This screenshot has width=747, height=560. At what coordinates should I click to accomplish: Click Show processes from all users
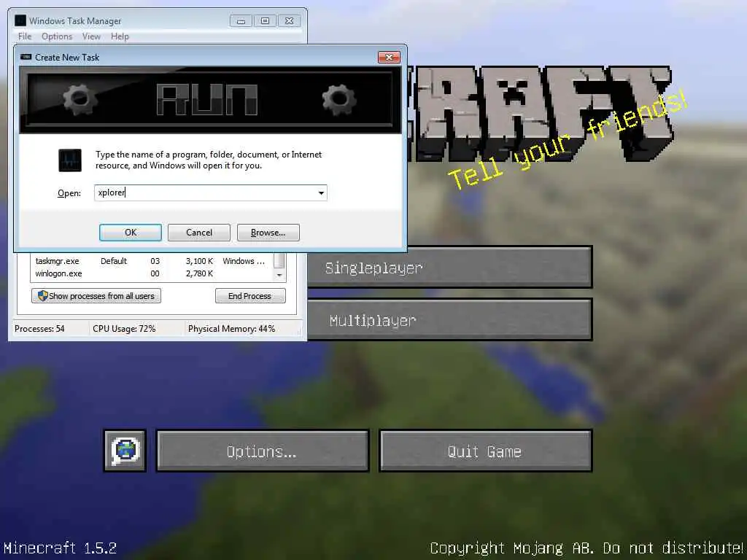click(96, 296)
